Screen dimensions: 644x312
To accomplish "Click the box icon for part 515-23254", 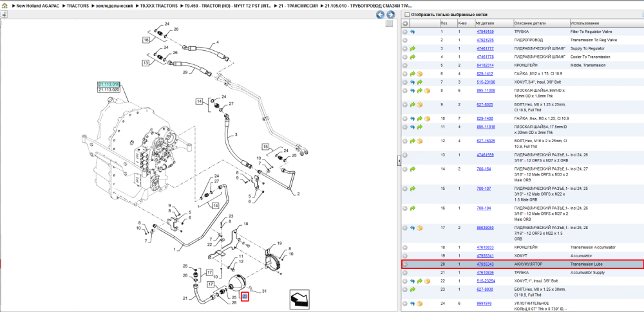I will coord(427,281).
